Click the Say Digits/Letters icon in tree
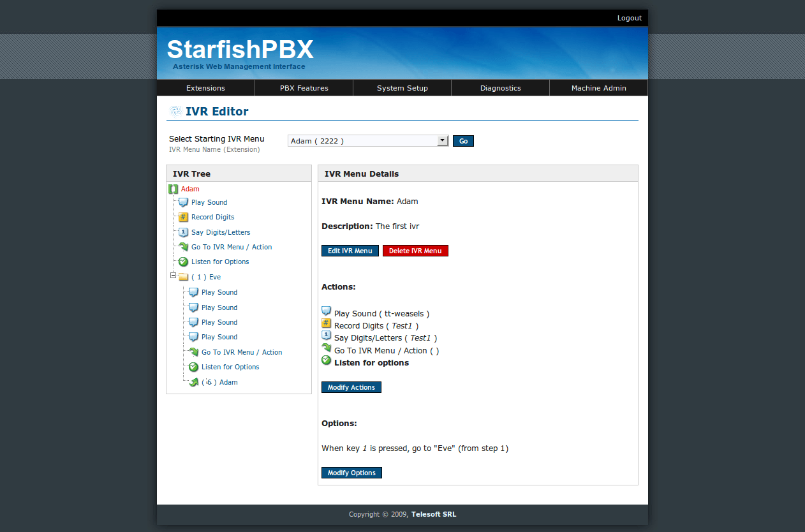Image resolution: width=805 pixels, height=532 pixels. [x=183, y=232]
